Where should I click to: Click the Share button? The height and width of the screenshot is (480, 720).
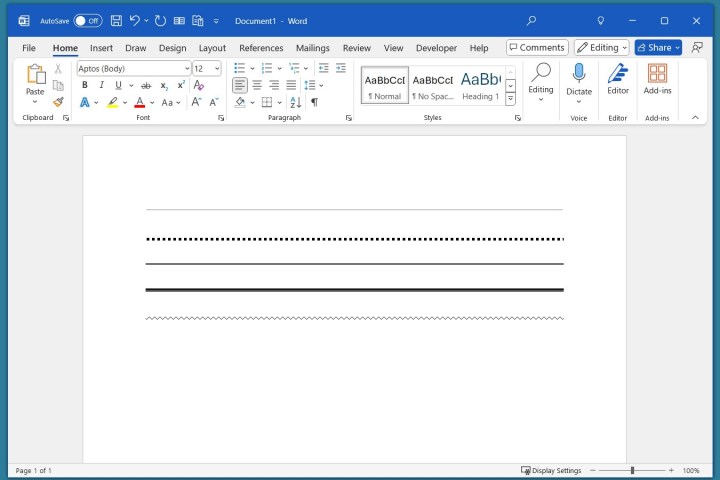click(x=654, y=48)
